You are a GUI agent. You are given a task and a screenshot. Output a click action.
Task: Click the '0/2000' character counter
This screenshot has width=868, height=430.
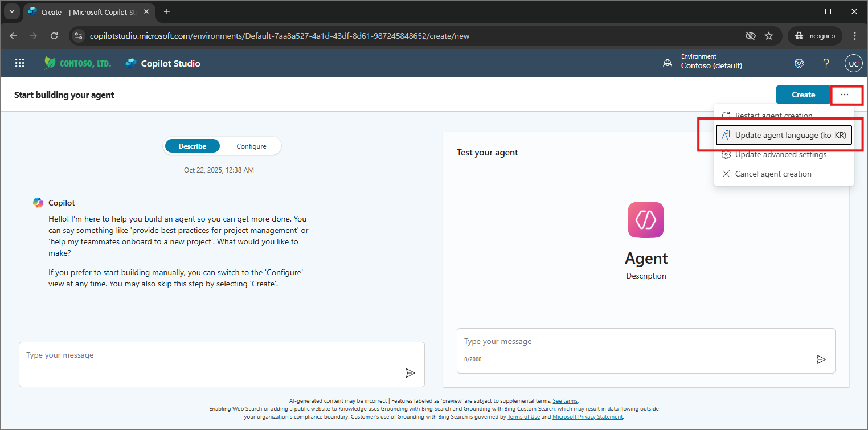pyautogui.click(x=473, y=359)
